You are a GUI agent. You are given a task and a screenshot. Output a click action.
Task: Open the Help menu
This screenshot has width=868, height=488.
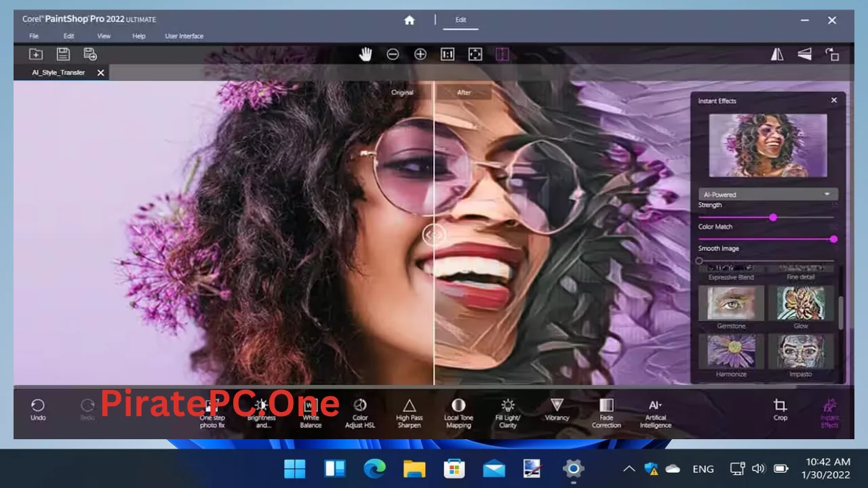click(138, 36)
